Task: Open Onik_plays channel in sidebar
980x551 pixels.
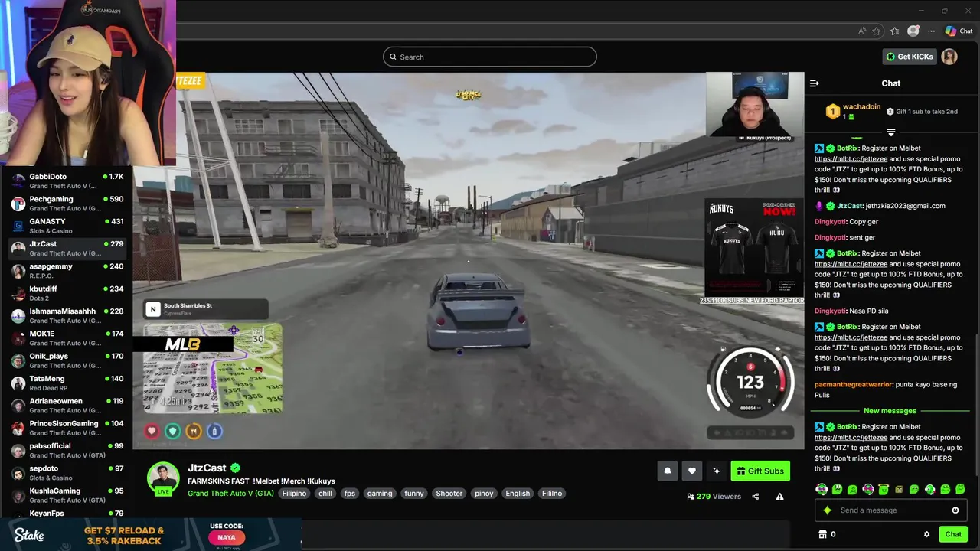Action: click(67, 360)
